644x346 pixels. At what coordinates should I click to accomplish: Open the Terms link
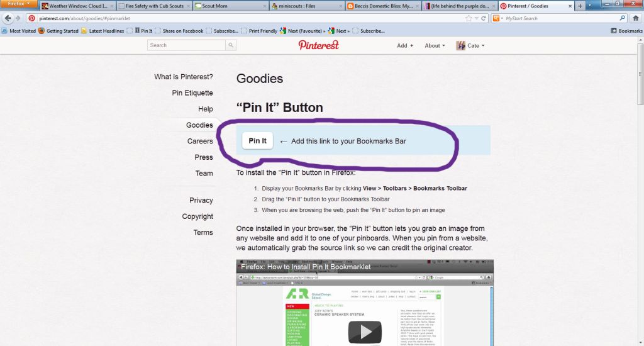pyautogui.click(x=203, y=232)
